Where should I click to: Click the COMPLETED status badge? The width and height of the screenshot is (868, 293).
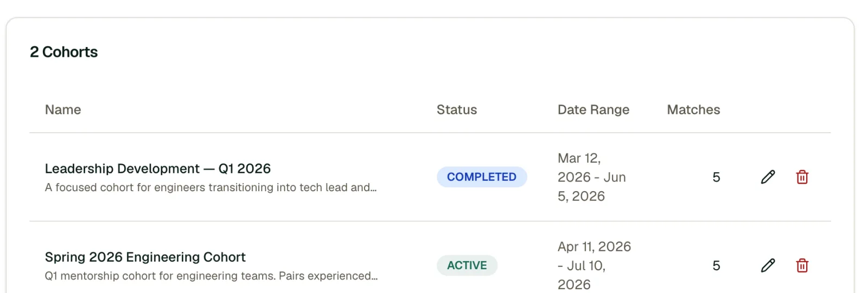[x=482, y=177]
